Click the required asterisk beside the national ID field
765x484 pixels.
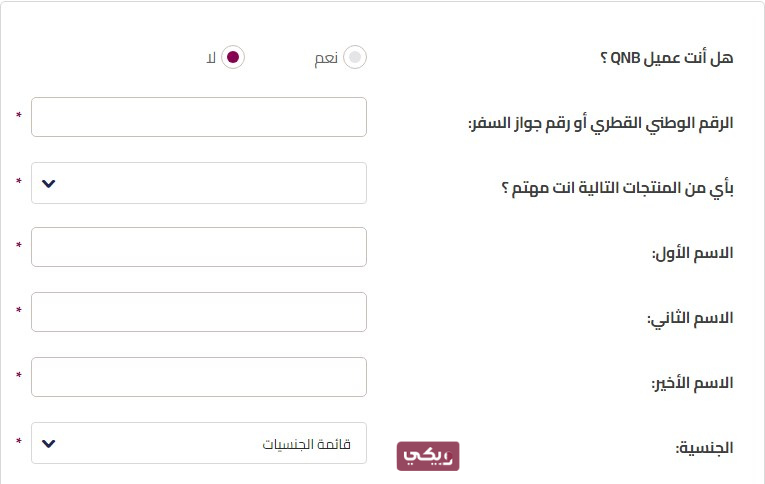(18, 116)
